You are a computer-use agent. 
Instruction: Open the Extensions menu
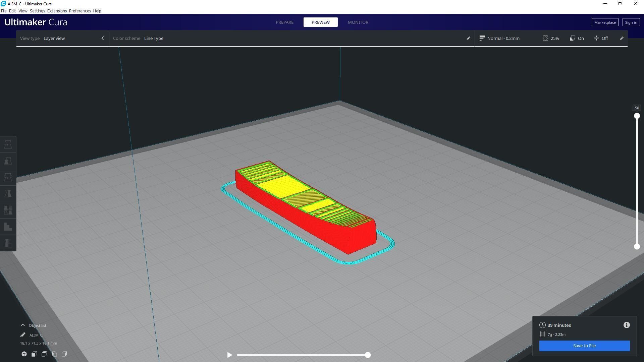[x=57, y=11]
